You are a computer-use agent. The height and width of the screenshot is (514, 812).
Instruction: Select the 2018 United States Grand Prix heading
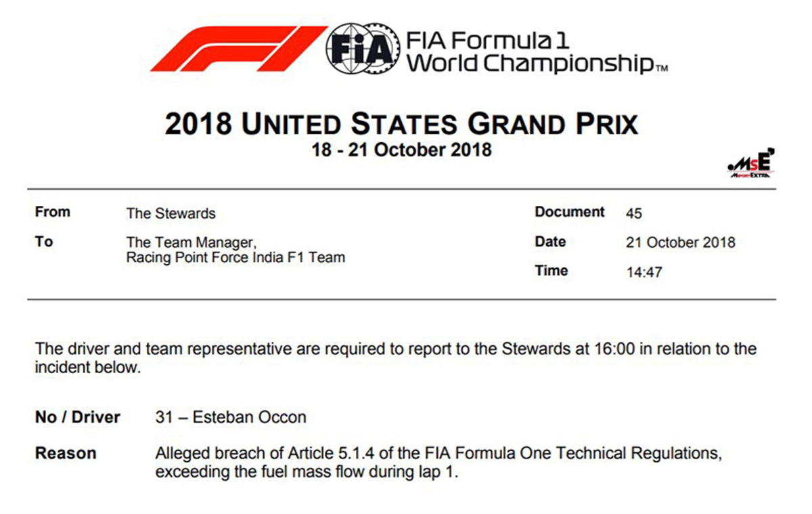click(x=402, y=125)
